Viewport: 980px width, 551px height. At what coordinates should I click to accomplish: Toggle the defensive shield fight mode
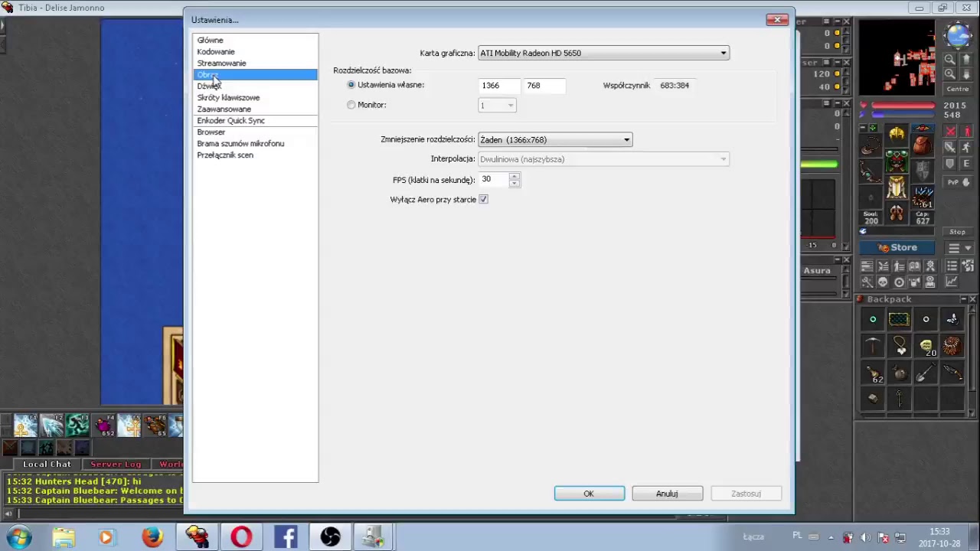point(950,164)
